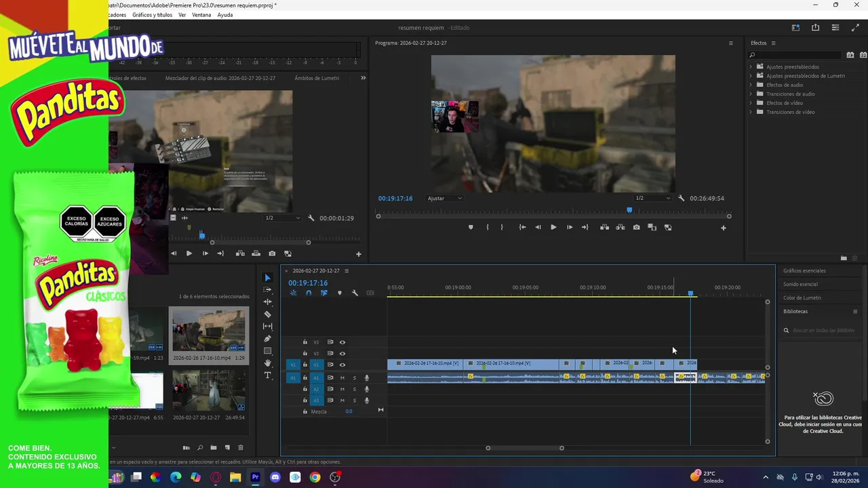Expand Transiciones de vídeo folder
Viewport: 868px width, 488px height.
[x=751, y=112]
